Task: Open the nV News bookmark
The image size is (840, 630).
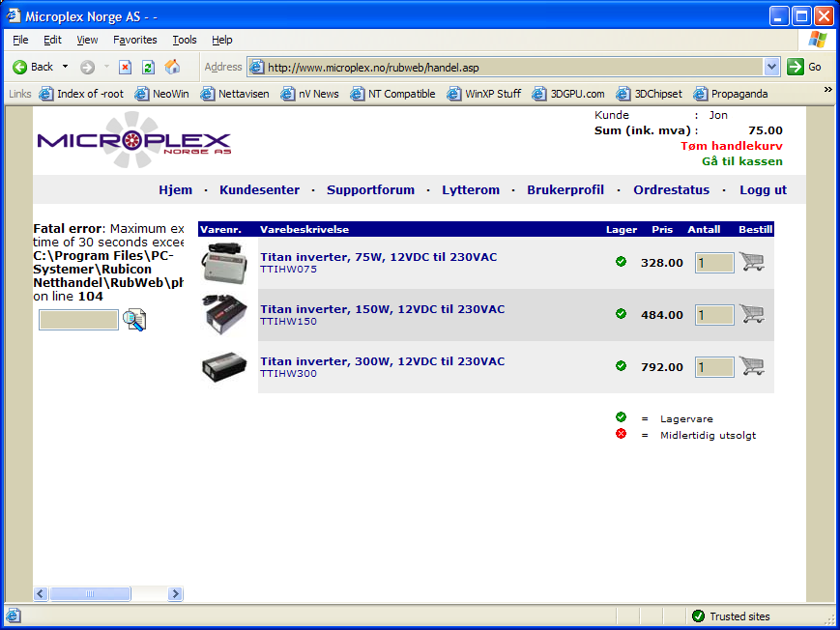Action: tap(309, 94)
